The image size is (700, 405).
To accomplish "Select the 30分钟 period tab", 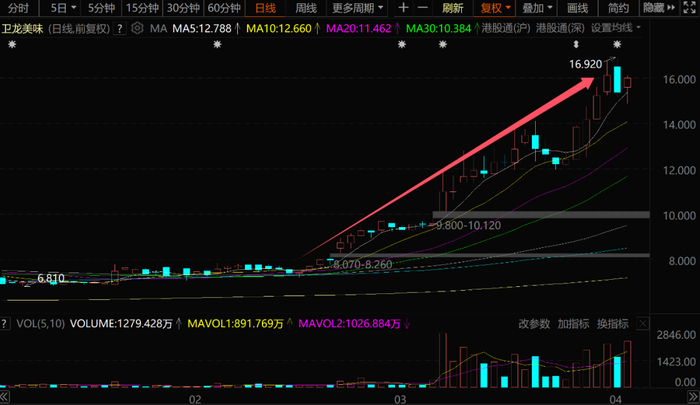I will [x=183, y=8].
